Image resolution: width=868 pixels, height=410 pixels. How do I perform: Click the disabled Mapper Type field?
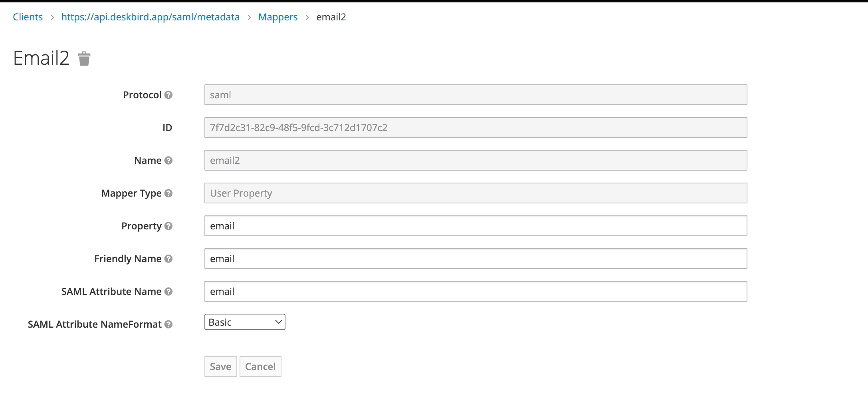[476, 193]
